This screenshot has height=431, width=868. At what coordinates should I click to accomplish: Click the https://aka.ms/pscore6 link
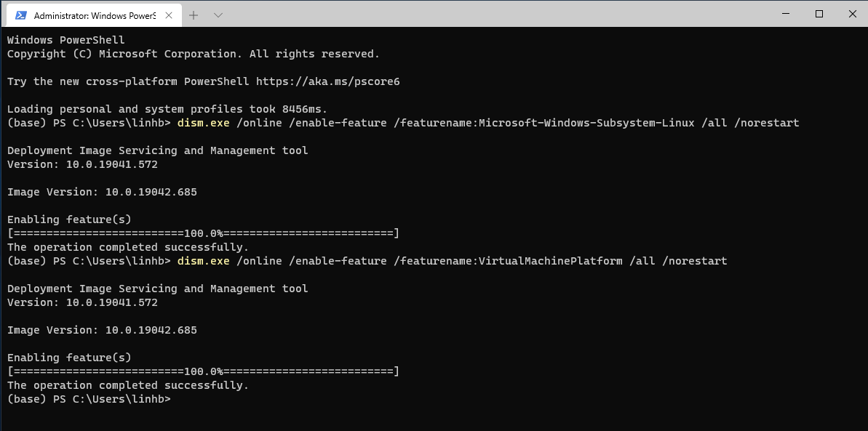(x=327, y=81)
